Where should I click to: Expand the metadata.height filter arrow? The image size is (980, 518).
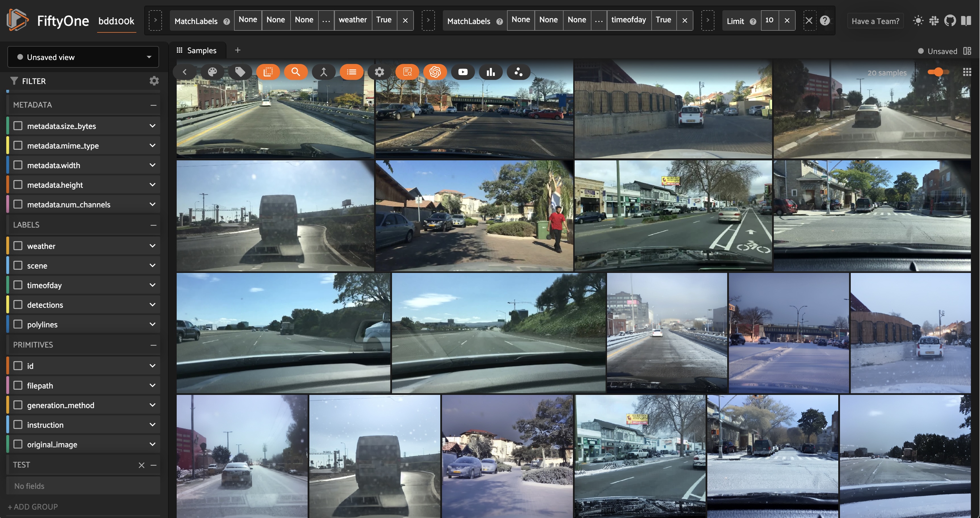153,185
